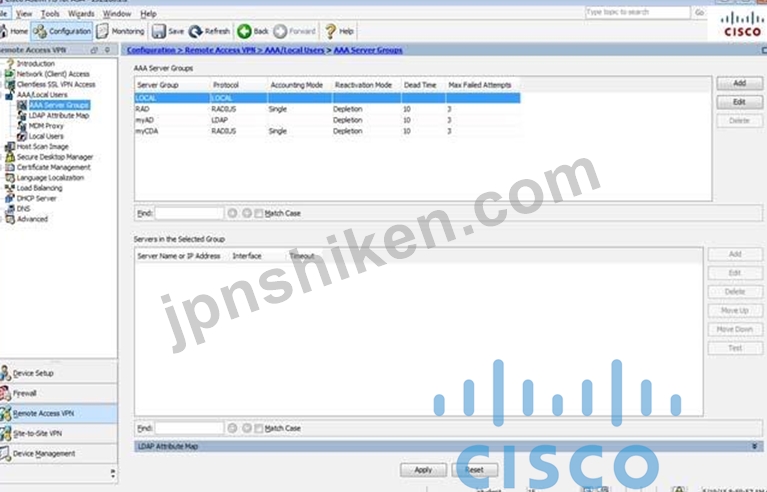Open LDAP Attribute Map tree item
Screen dimensions: 767x492
(59, 115)
